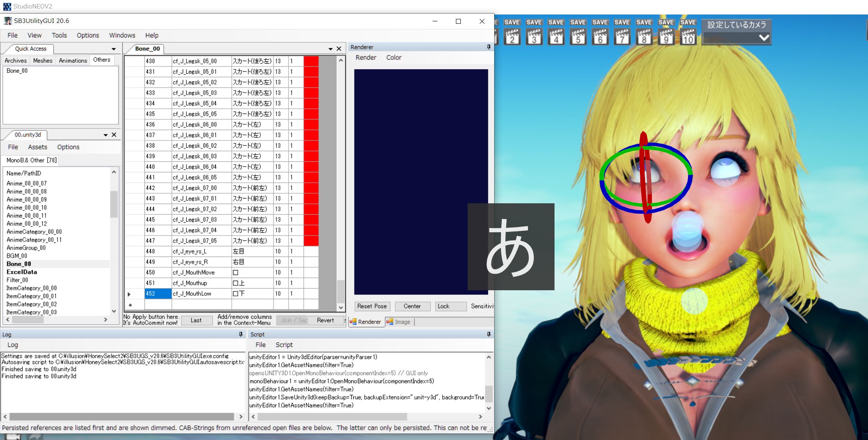Click the SAVE label above camera slot 5
Image resolution: width=868 pixels, height=440 pixels.
(578, 23)
